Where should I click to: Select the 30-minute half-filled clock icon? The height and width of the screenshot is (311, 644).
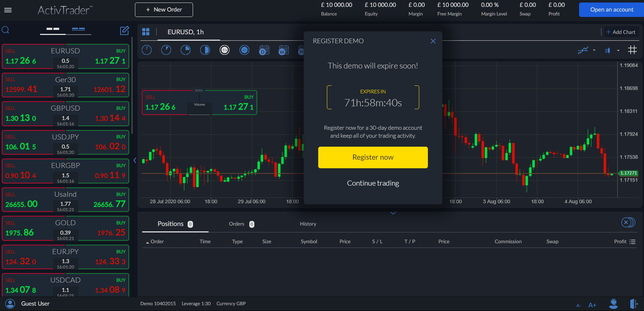[x=205, y=50]
